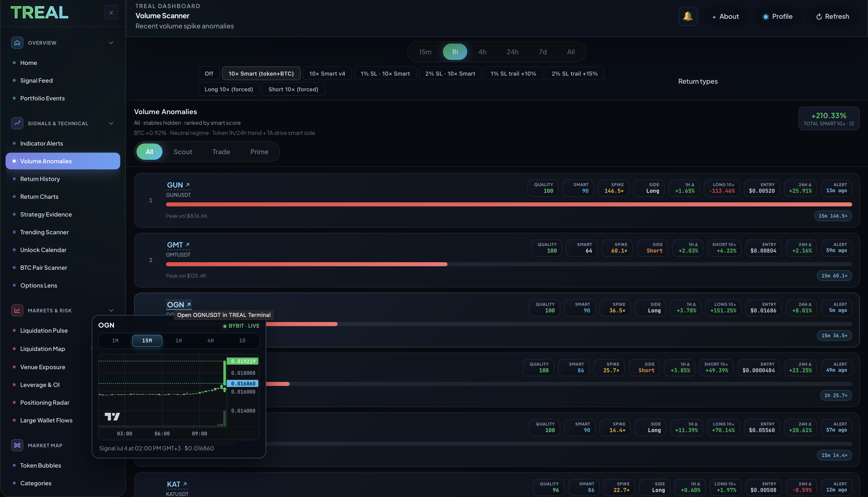Collapse the Signals & Technical section
The width and height of the screenshot is (868, 497).
[111, 123]
